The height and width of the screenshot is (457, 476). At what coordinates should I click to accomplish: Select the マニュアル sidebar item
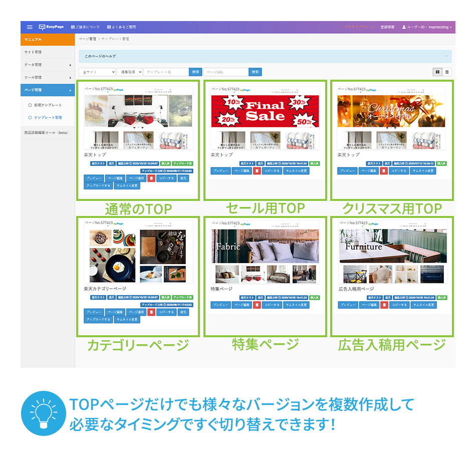48,40
